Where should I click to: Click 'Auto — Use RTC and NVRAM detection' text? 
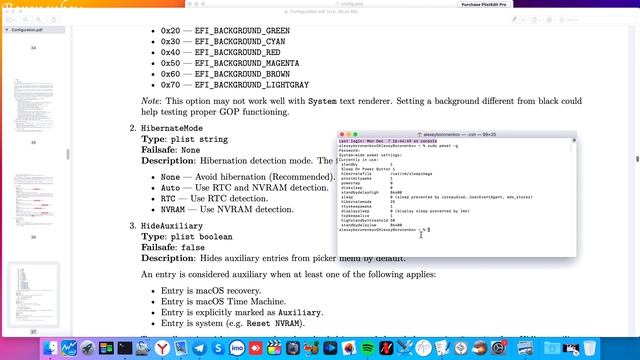coord(244,188)
